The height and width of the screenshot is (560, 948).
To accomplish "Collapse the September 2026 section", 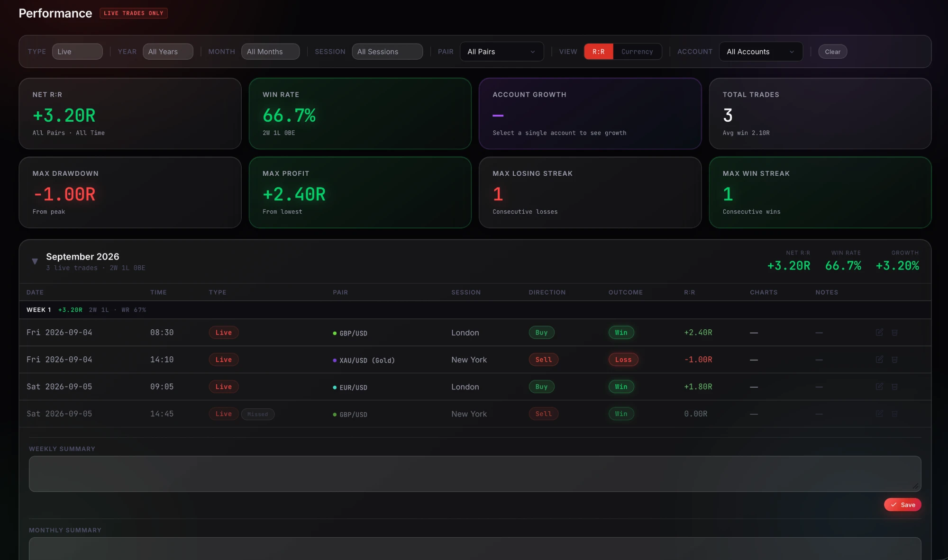I will (x=35, y=261).
